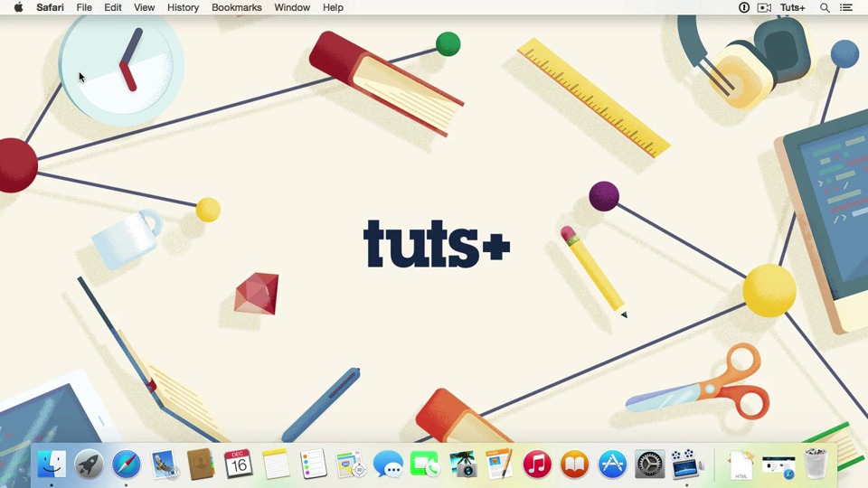The image size is (868, 488).
Task: Open green FaceTime icon in Dock
Action: pyautogui.click(x=425, y=464)
